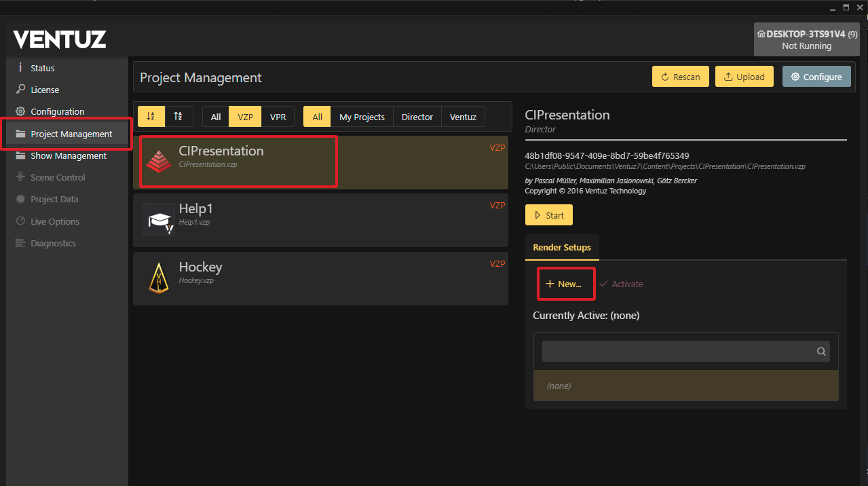
Task: Click the Hockey project logo icon
Action: pyautogui.click(x=159, y=278)
